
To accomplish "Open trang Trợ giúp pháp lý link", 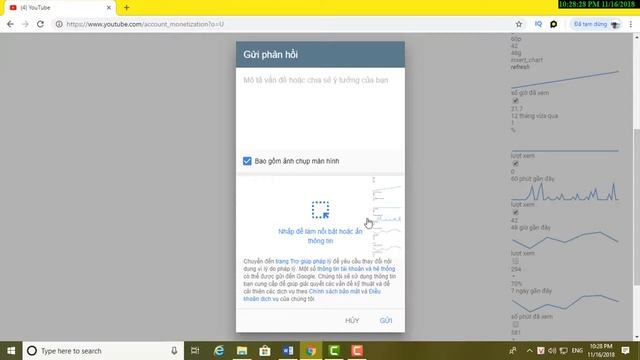I will pos(303,261).
